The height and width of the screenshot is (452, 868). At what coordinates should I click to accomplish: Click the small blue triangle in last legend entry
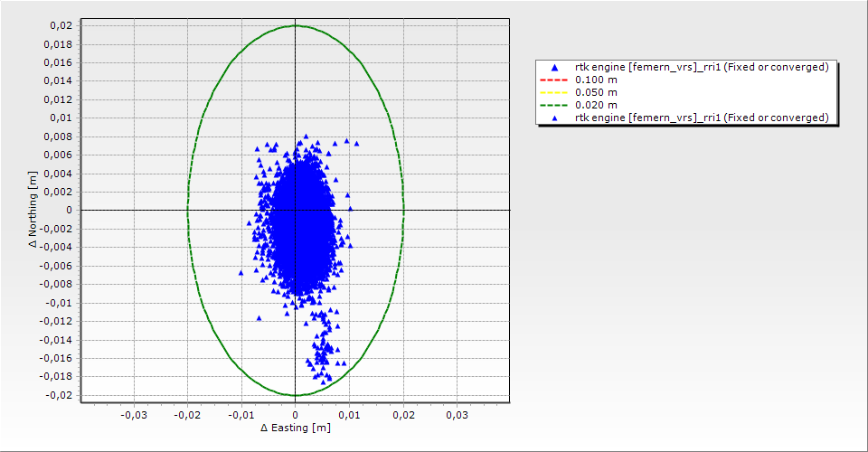pos(552,118)
